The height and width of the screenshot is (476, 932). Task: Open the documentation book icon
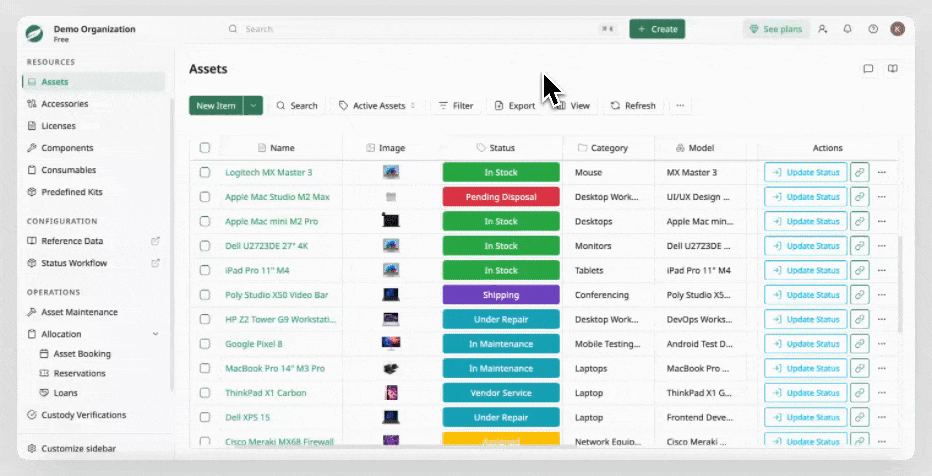click(893, 69)
